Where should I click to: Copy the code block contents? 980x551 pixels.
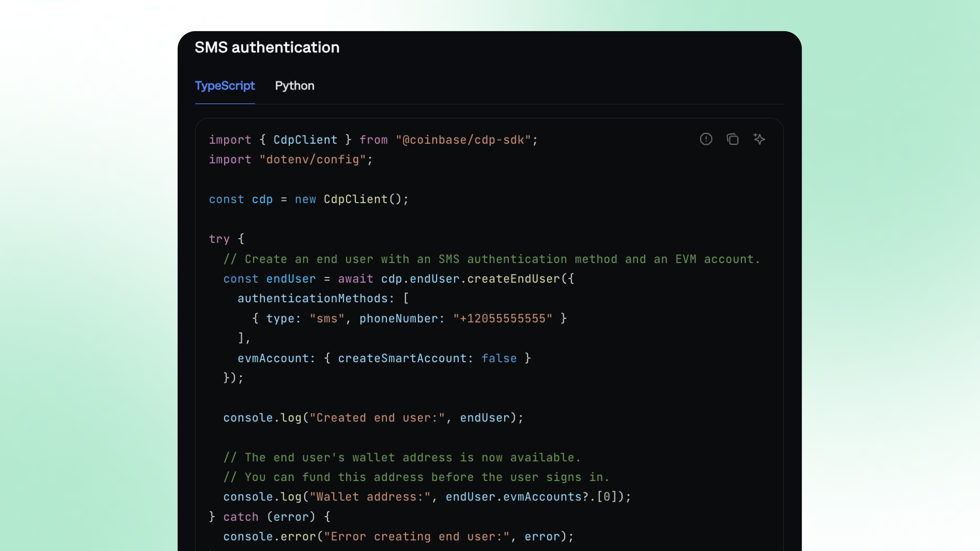[x=732, y=139]
